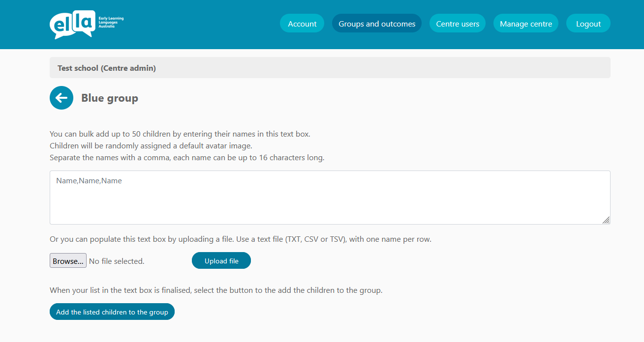
Task: Log out using Logout button
Action: (x=588, y=24)
